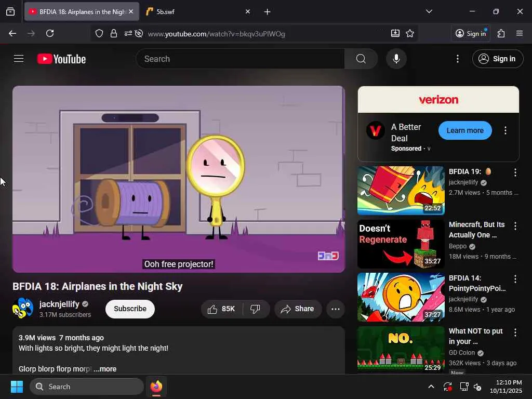532x399 pixels.
Task: Click the install/download icon in address bar
Action: pyautogui.click(x=395, y=33)
